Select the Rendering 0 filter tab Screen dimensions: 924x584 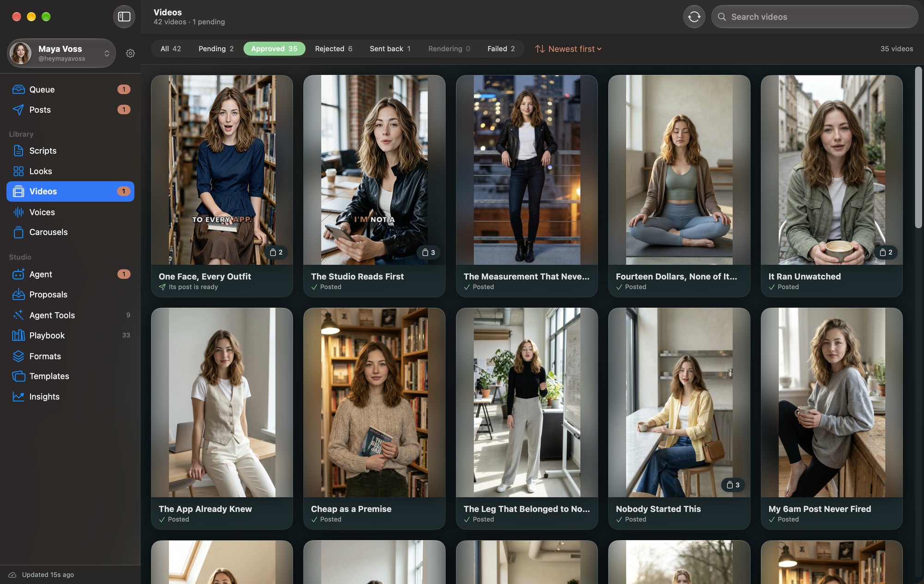pos(449,49)
